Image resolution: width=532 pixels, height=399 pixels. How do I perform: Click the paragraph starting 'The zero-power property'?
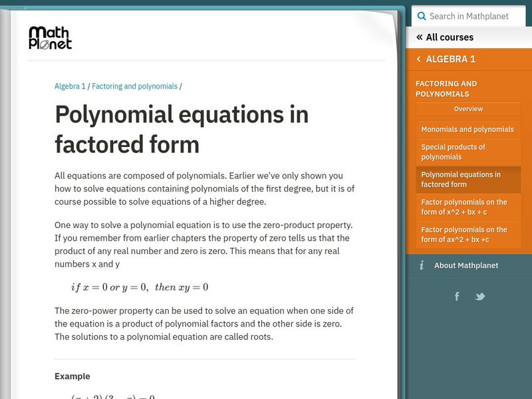205,324
